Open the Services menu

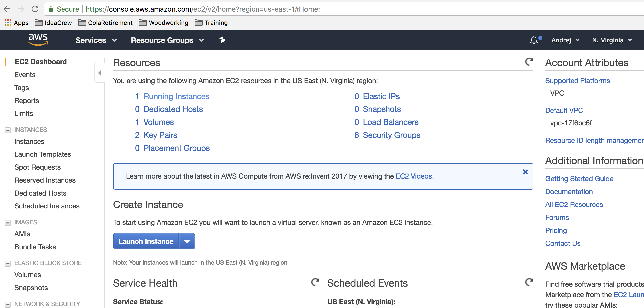click(x=96, y=40)
